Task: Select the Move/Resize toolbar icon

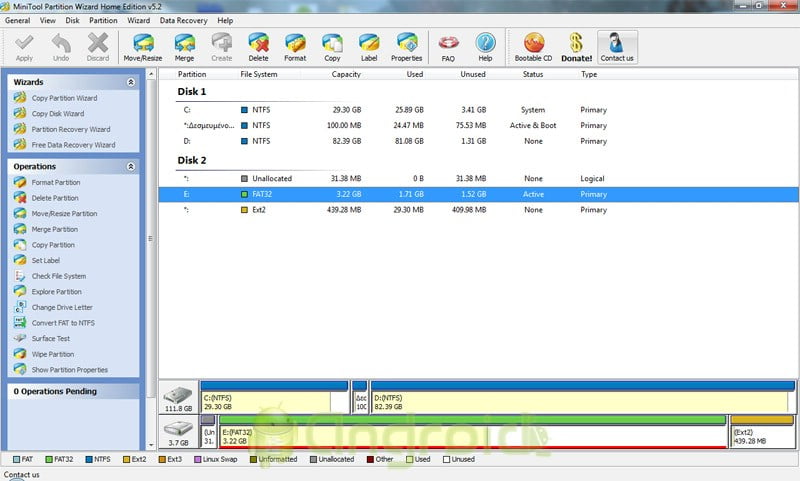Action: (x=143, y=47)
